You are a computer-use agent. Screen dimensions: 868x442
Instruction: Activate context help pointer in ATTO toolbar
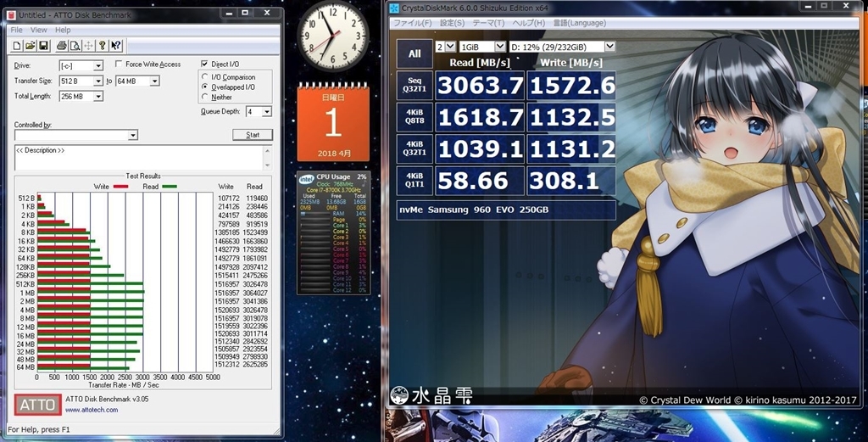click(115, 46)
